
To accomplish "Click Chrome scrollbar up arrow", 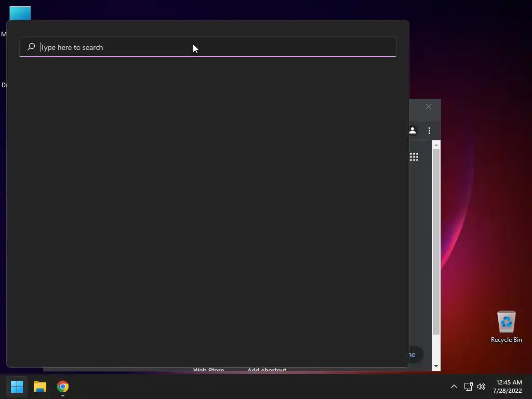I will [x=436, y=145].
